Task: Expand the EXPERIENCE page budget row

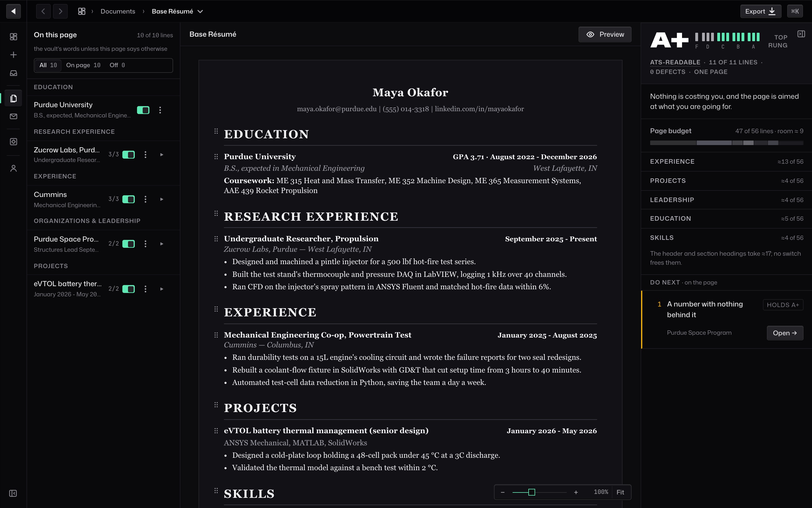Action: [727, 162]
